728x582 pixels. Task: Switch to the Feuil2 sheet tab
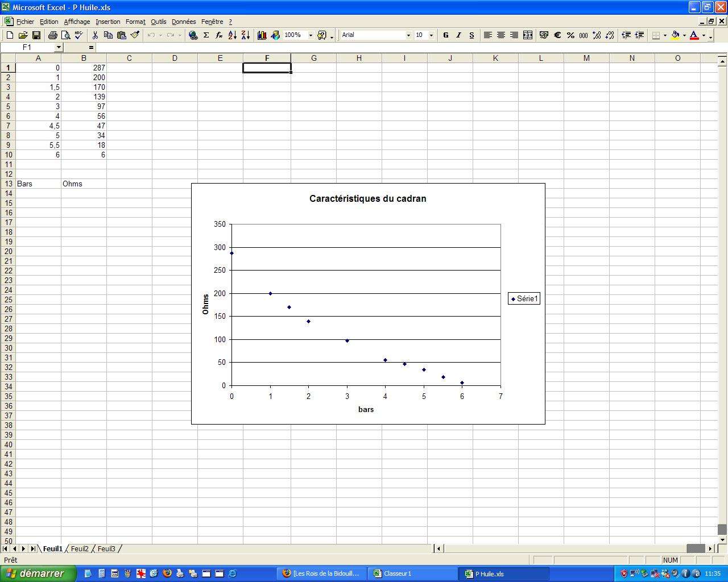[x=80, y=549]
